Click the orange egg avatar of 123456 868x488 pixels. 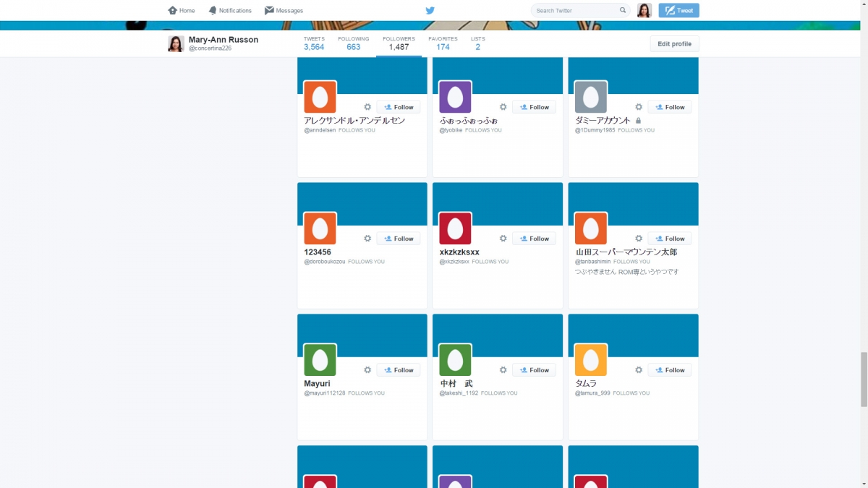tap(320, 228)
